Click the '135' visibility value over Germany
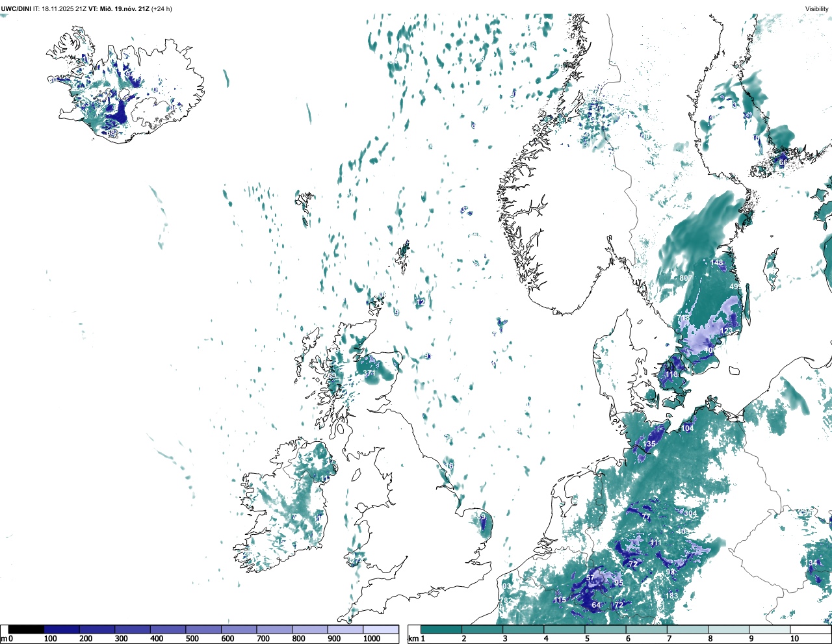 (649, 444)
